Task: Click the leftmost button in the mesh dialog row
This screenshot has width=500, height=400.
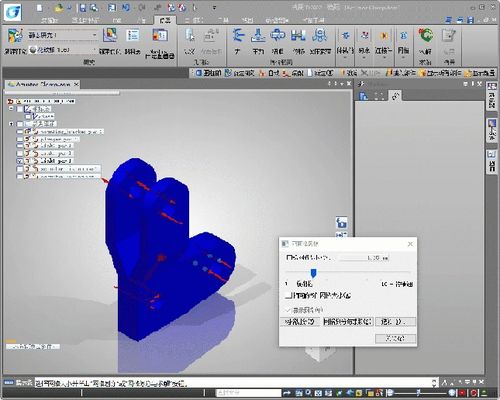Action: click(300, 322)
